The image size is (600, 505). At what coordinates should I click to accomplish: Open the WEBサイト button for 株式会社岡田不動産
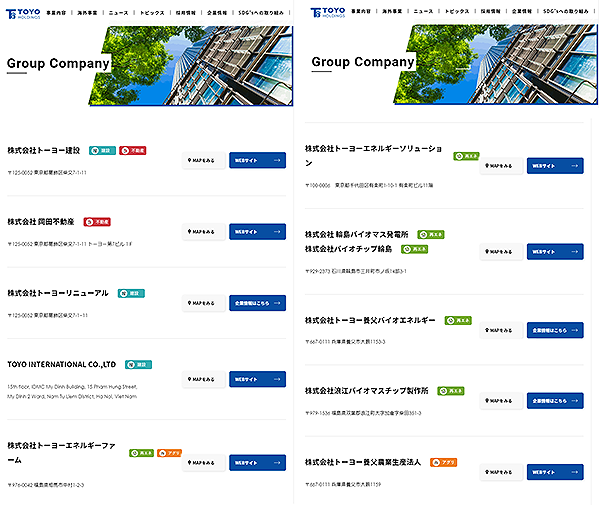pyautogui.click(x=257, y=231)
